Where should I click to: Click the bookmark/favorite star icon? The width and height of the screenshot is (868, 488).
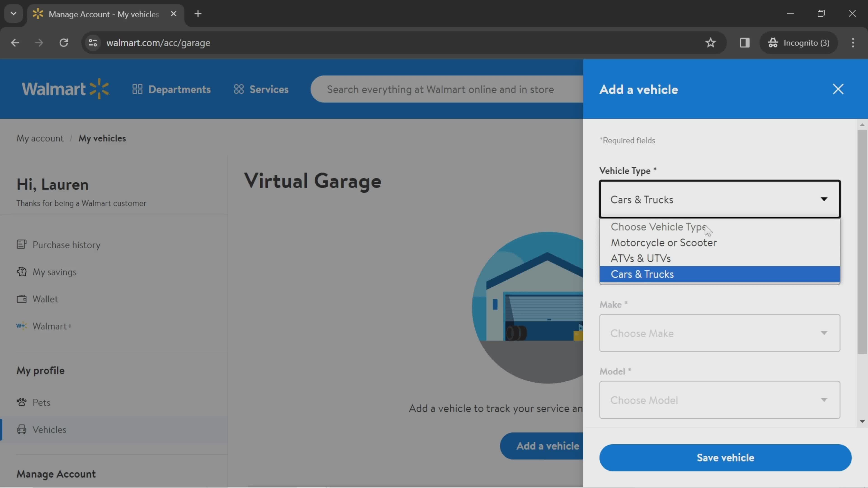[x=711, y=42]
